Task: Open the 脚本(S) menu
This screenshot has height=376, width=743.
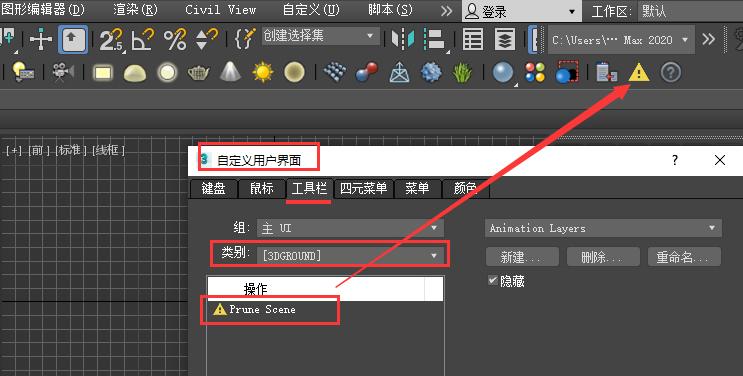Action: (390, 9)
